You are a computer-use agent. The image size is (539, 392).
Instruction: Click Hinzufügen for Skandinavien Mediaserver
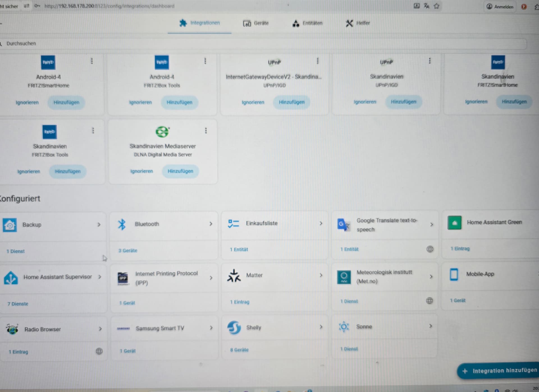click(x=180, y=171)
